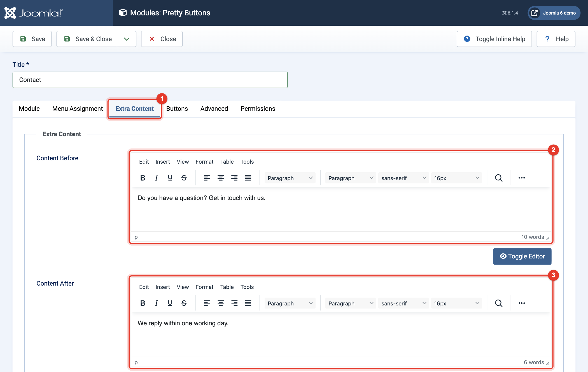Click the Toggle Editor button

tap(522, 256)
